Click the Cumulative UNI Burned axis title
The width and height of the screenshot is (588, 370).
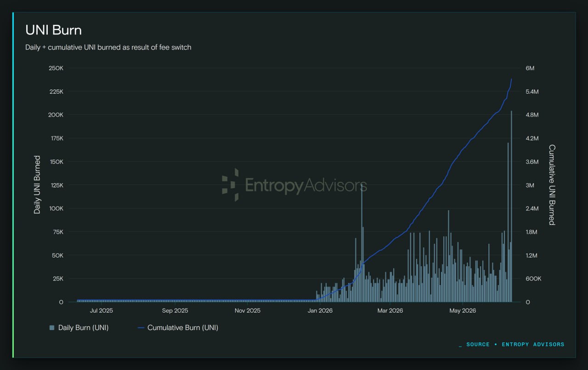552,185
